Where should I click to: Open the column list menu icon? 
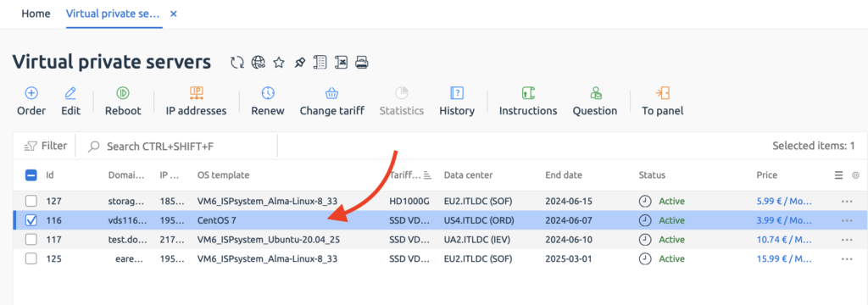click(838, 175)
